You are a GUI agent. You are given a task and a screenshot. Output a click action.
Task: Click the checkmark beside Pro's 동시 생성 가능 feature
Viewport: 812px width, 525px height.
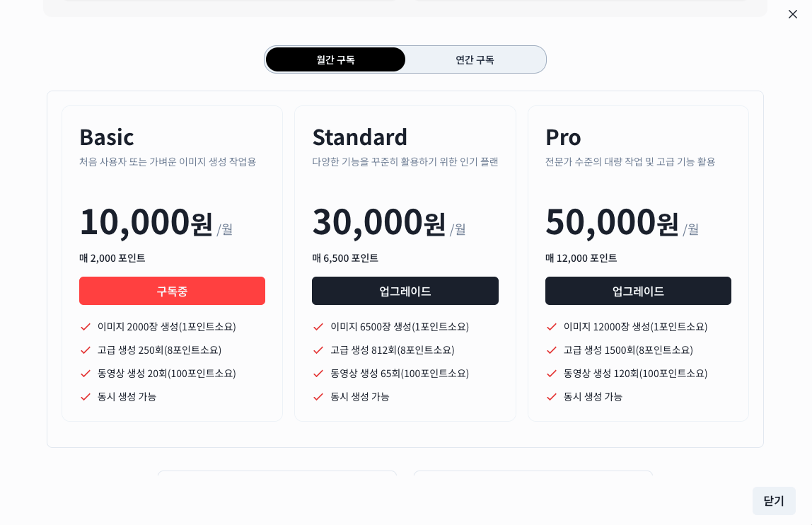click(x=552, y=397)
